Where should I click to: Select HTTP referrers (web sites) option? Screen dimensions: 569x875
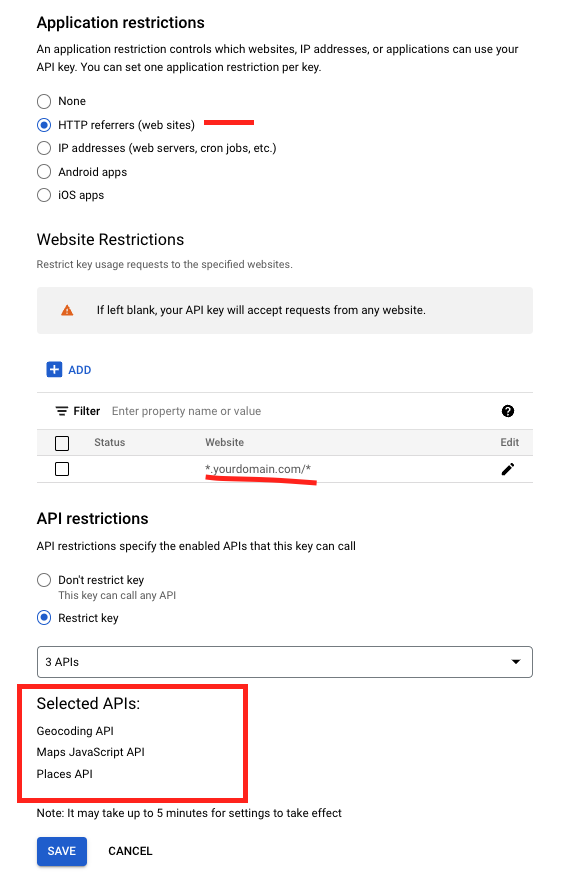[44, 125]
